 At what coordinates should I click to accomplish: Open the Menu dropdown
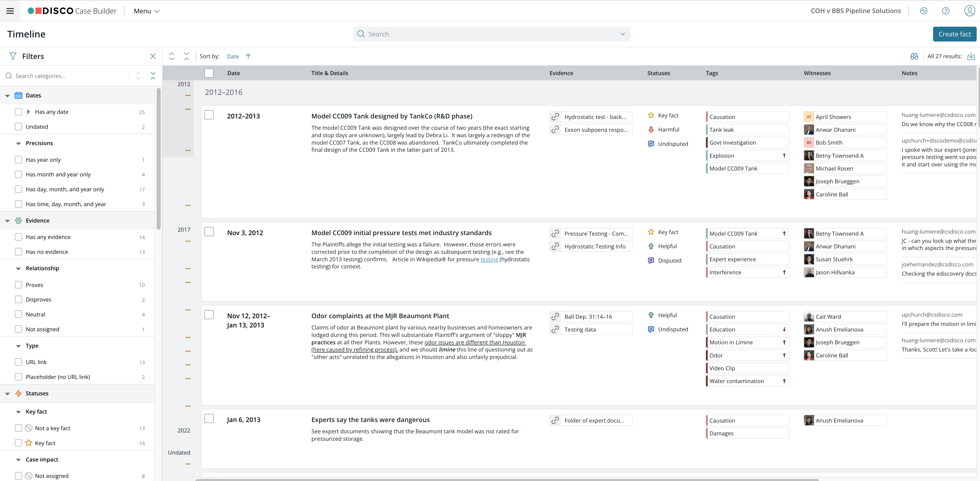[x=146, y=11]
